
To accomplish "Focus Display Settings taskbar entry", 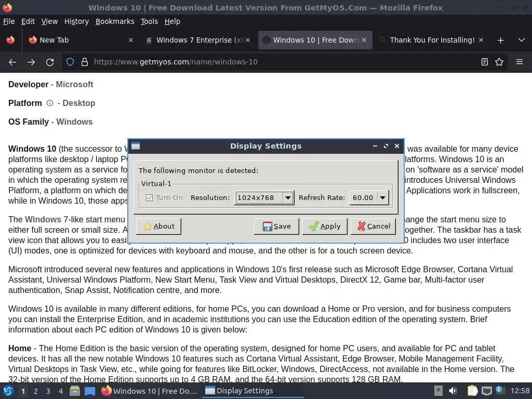I will pyautogui.click(x=253, y=391).
